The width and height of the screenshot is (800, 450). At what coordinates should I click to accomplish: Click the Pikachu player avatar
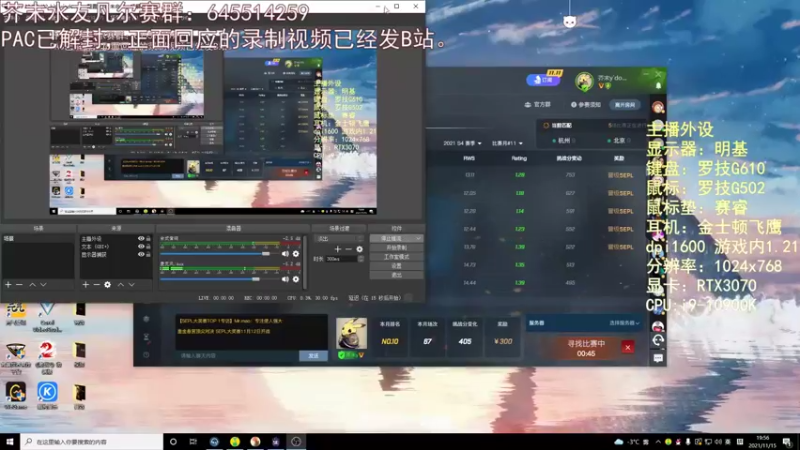[352, 334]
